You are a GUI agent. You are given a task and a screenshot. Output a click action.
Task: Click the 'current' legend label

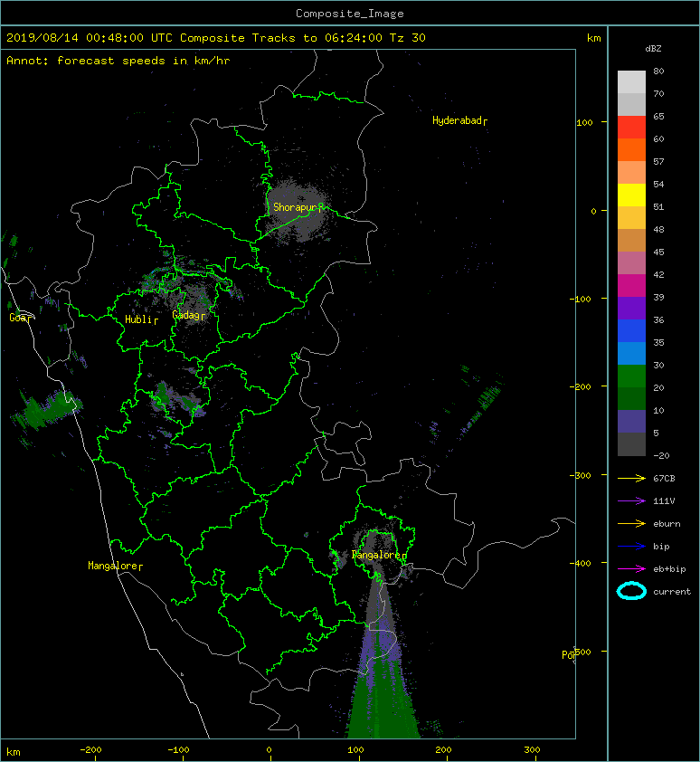(672, 592)
